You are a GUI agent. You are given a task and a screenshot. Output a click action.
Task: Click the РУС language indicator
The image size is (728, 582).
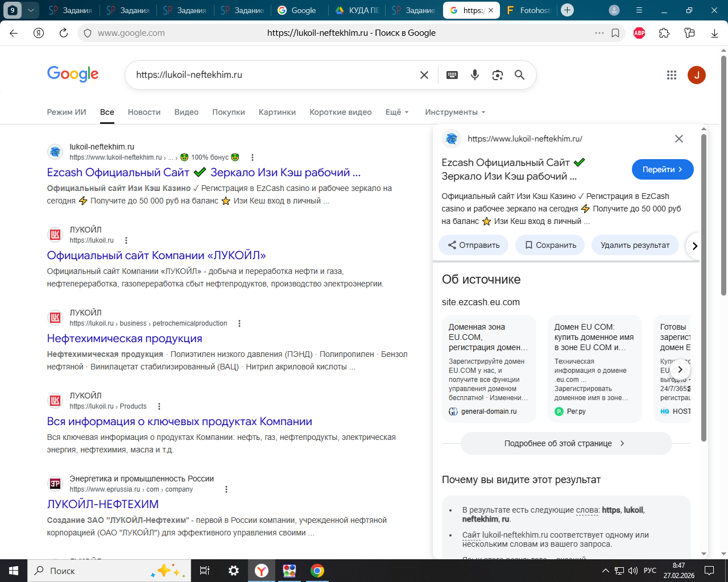click(650, 571)
